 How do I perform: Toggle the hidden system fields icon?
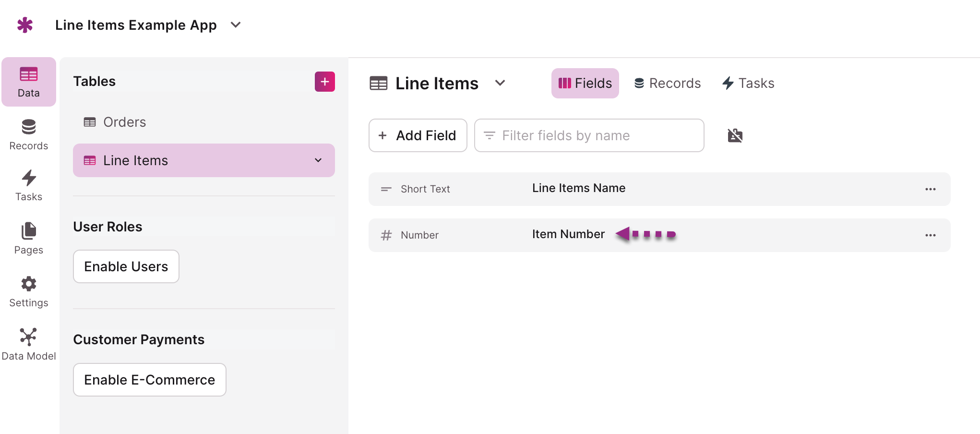pyautogui.click(x=735, y=136)
